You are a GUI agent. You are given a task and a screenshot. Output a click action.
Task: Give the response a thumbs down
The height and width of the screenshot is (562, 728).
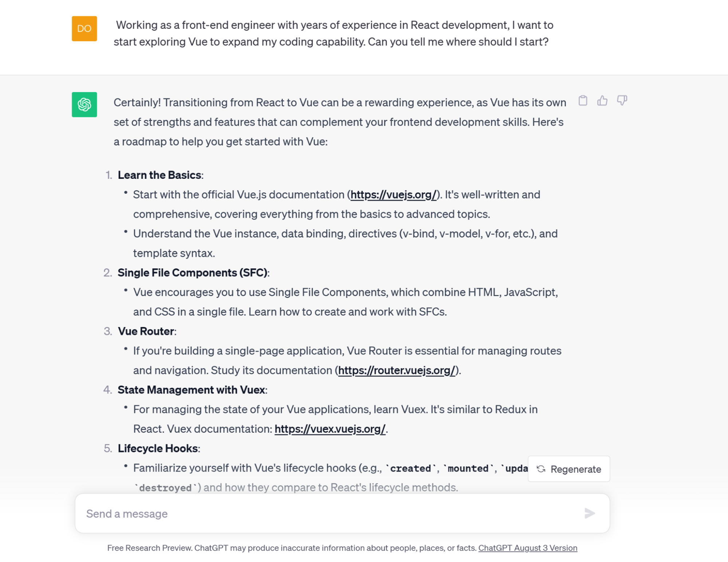coord(622,101)
